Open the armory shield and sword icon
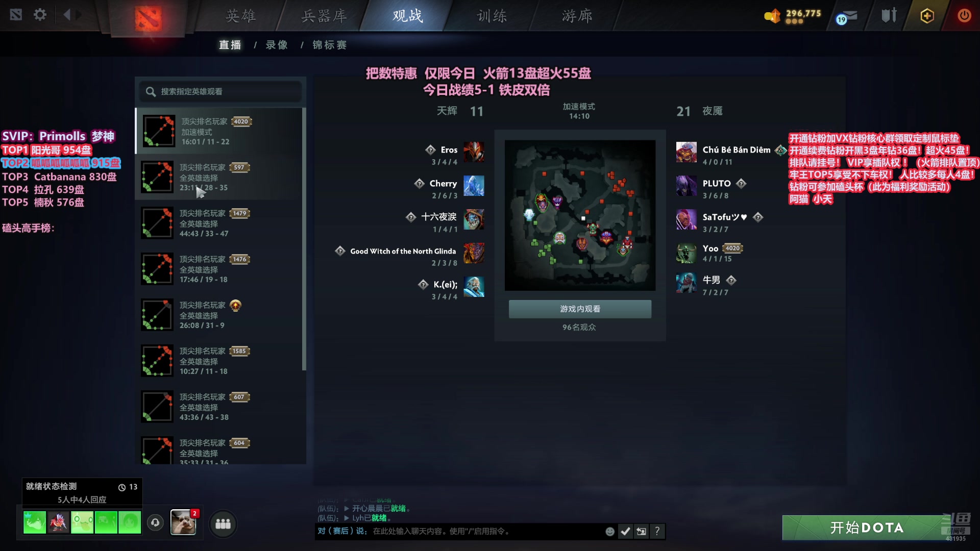 pos(889,15)
